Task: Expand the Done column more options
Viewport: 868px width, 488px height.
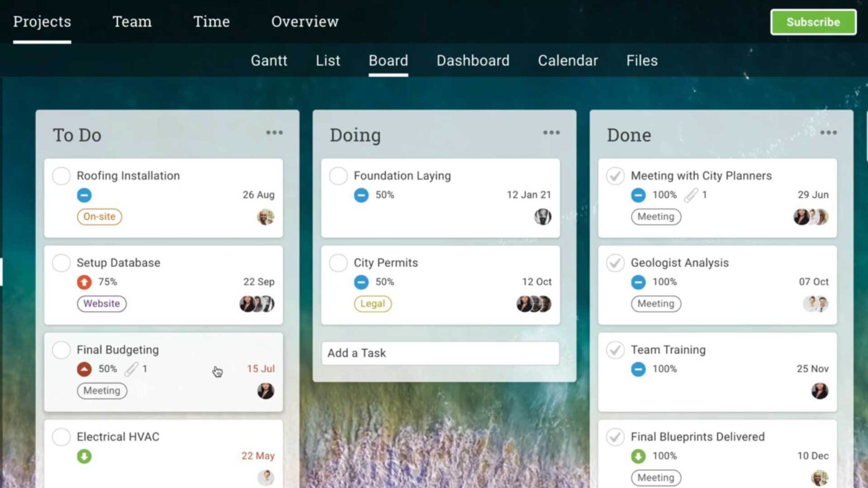Action: (x=828, y=133)
